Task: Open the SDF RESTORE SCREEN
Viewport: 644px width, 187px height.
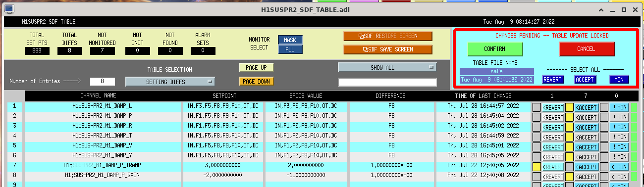Action: coord(388,36)
